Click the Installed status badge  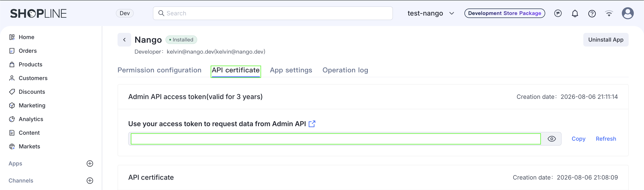pos(181,40)
